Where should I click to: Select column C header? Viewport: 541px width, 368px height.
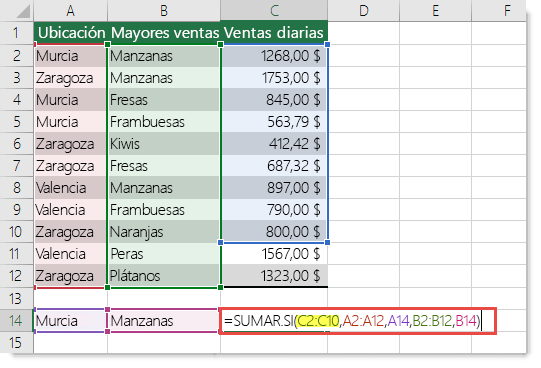(x=274, y=10)
